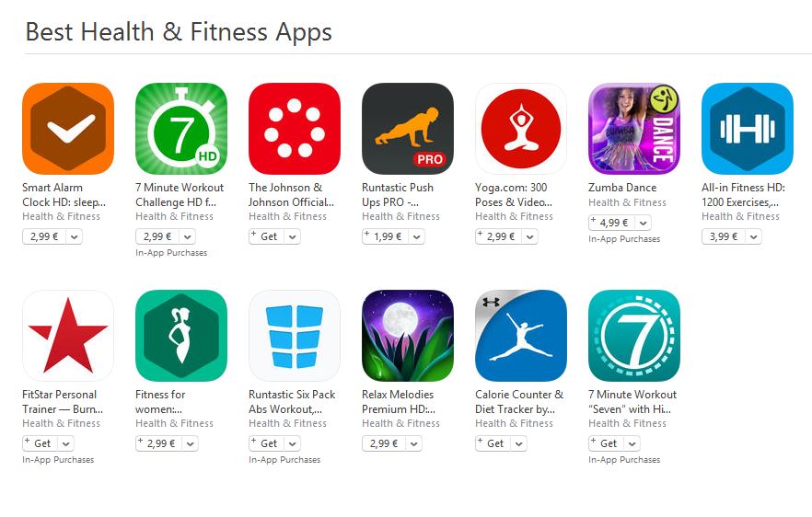The height and width of the screenshot is (517, 812).
Task: Expand dropdown arrow next to All-in Fitness 3,99 €
Action: pos(753,237)
